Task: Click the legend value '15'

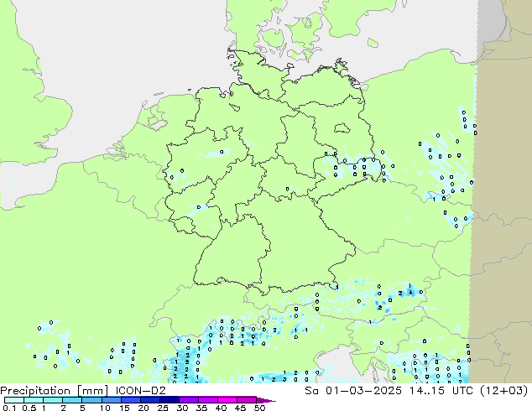Action: pos(124,408)
